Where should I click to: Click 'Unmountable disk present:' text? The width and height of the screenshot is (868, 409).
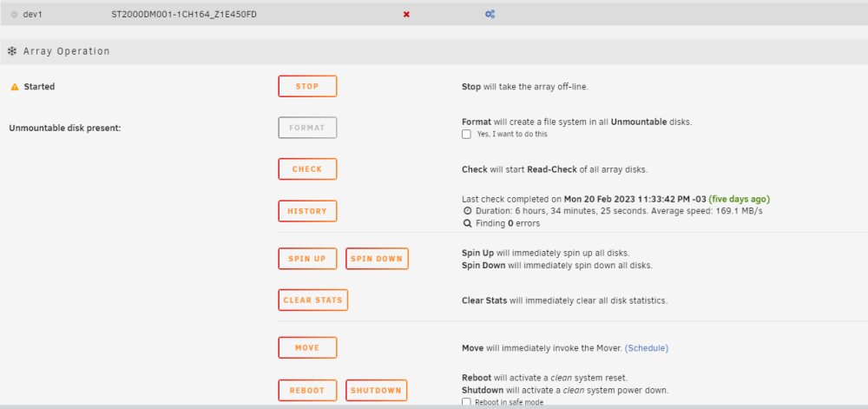(x=65, y=129)
